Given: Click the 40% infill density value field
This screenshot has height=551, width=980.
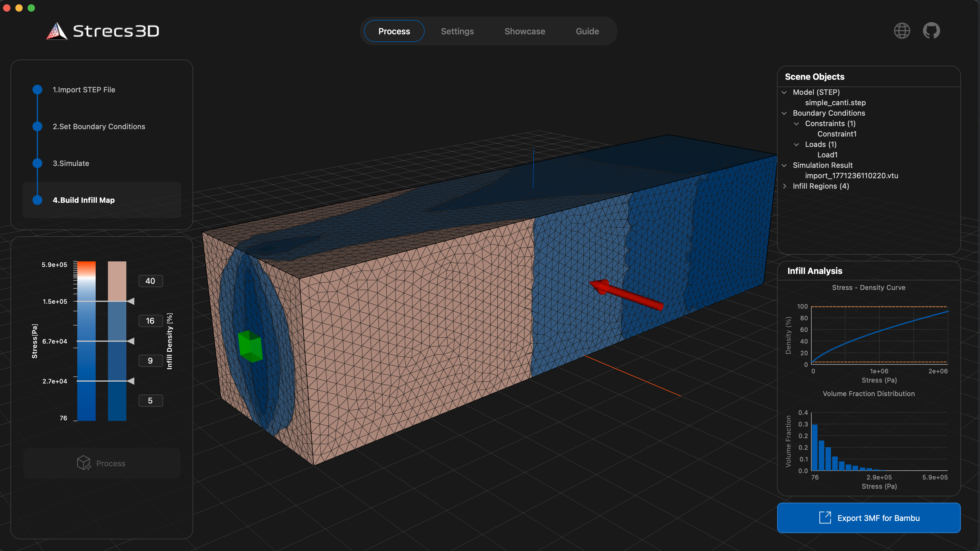Looking at the screenshot, I should pos(151,281).
